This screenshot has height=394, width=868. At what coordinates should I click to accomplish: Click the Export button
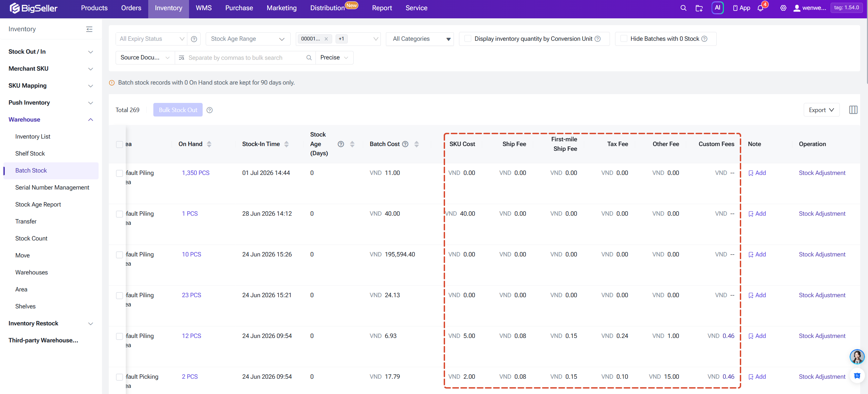click(821, 110)
